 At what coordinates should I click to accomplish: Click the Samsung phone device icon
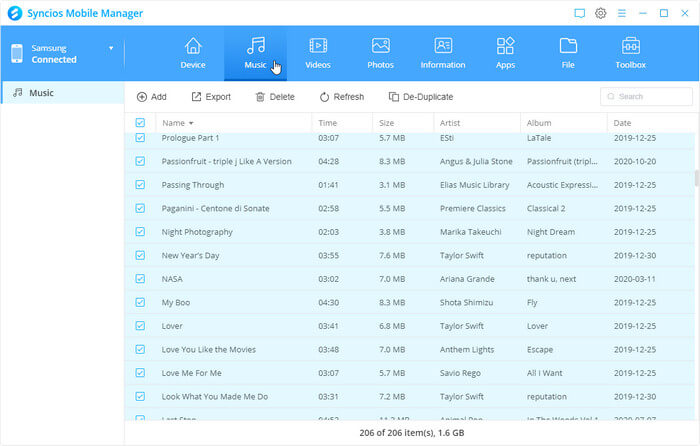point(17,53)
